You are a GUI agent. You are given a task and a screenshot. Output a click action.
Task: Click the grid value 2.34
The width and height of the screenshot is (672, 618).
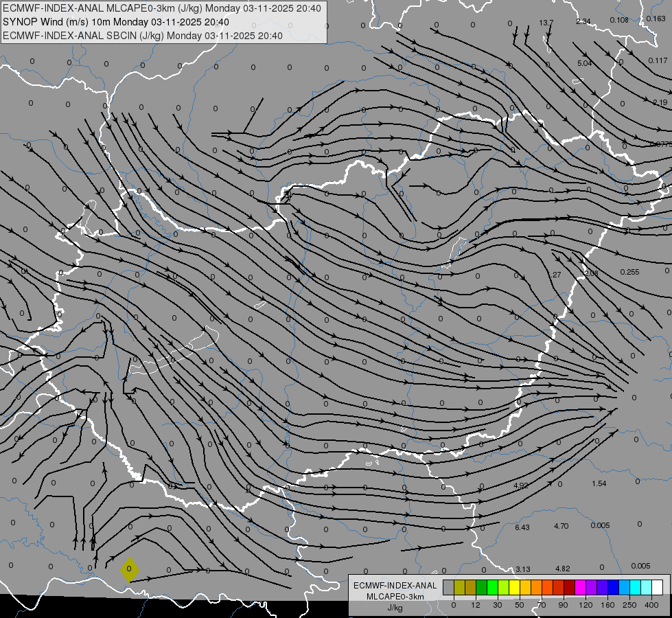point(583,21)
